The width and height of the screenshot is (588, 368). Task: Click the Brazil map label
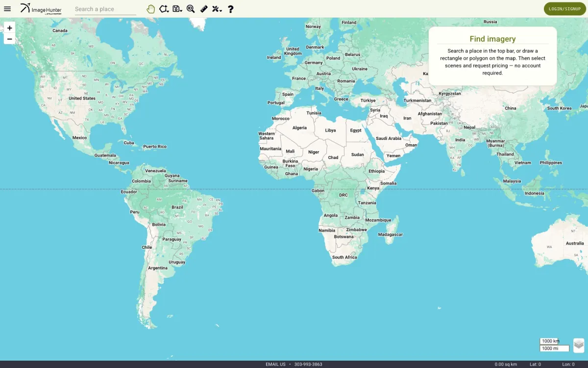pos(177,208)
